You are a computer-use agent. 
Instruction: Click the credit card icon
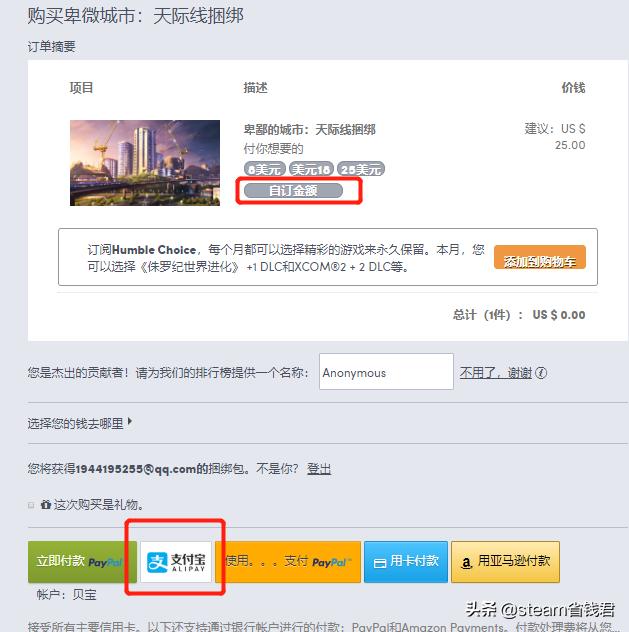pyautogui.click(x=380, y=563)
